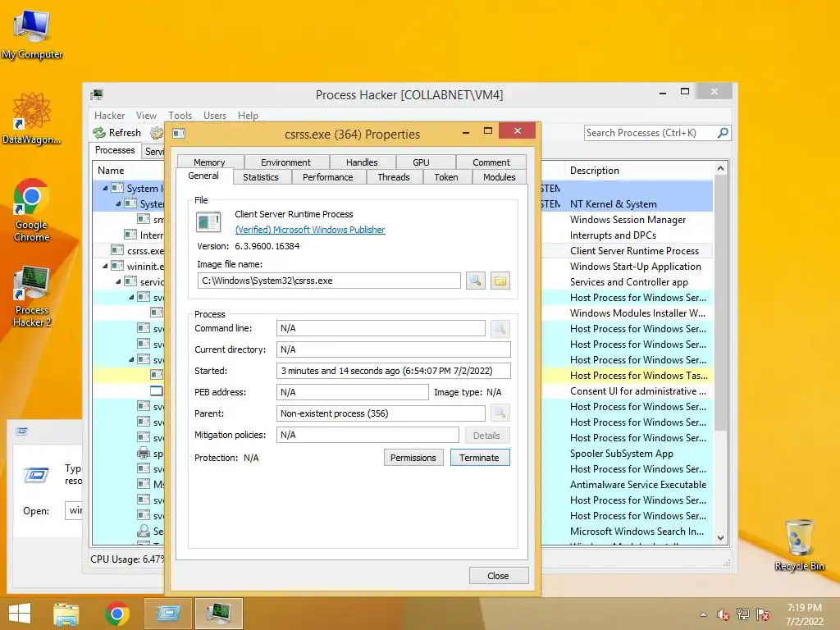Select the Processes tab in the main window
This screenshot has width=840, height=630.
(x=115, y=150)
